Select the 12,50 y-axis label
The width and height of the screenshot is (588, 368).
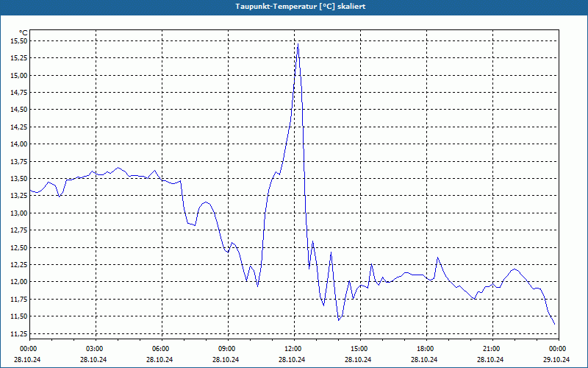pos(18,247)
